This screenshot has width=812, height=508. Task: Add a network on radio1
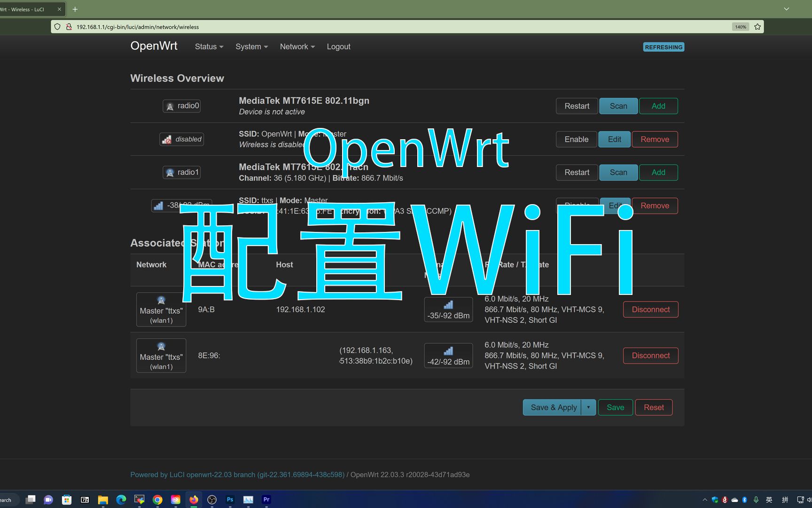point(658,172)
